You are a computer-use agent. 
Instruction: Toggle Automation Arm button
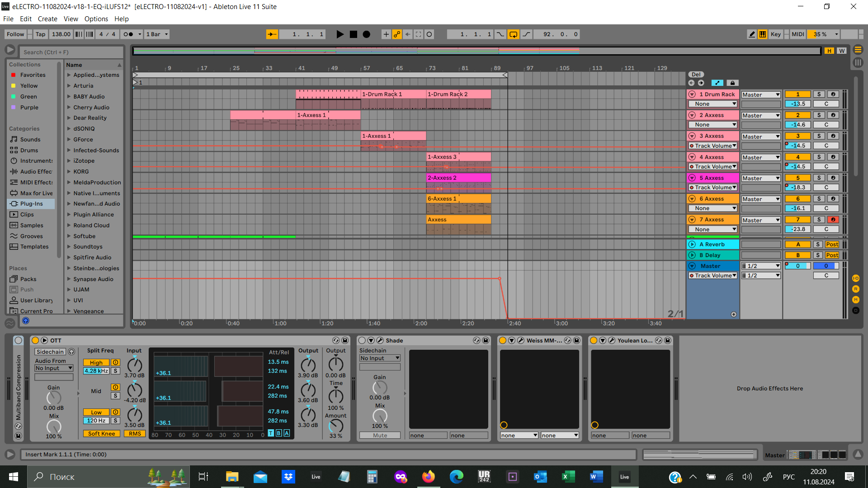(397, 34)
